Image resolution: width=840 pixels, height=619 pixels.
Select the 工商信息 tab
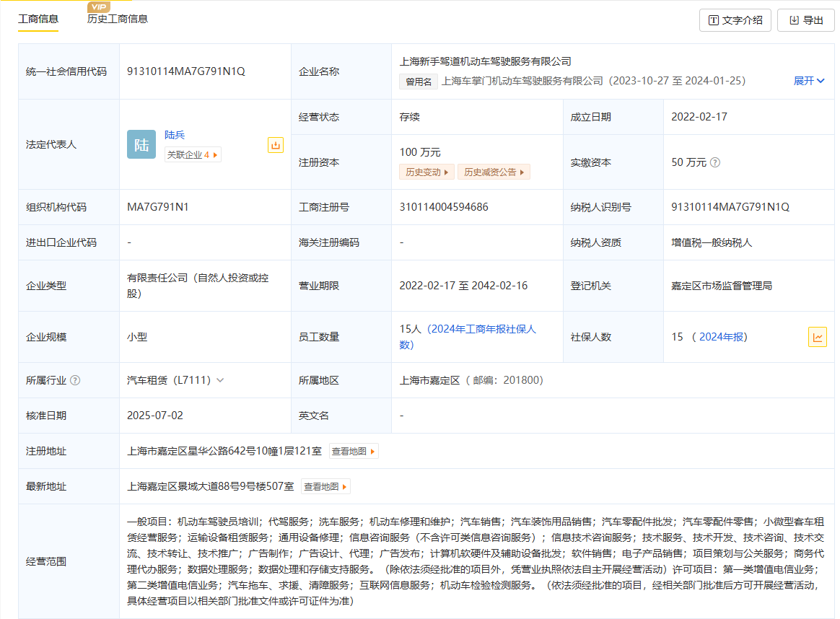(x=38, y=19)
